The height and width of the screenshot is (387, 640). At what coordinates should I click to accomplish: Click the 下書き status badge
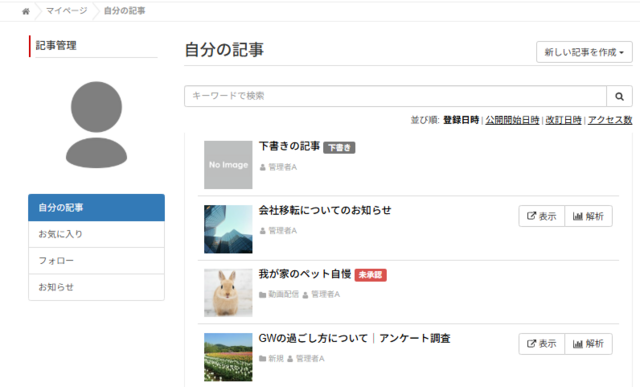tap(339, 148)
